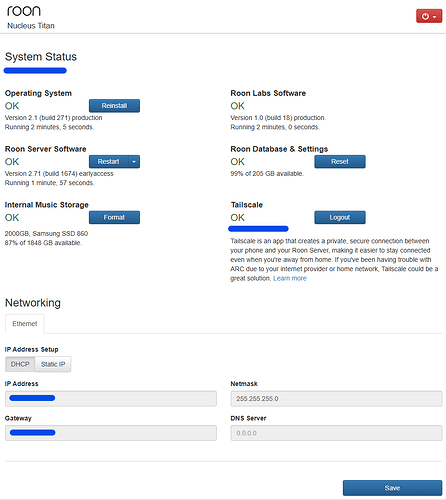This screenshot has height=500, width=446.
Task: Expand the Restart button dropdown arrow
Action: point(134,162)
